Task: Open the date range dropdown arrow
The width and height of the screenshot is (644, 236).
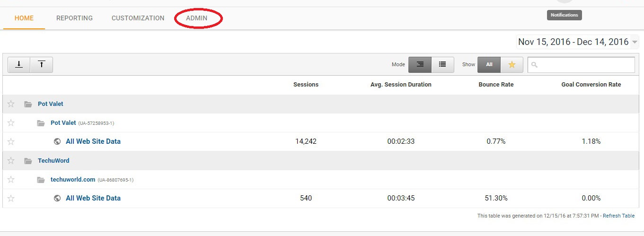Action: [635, 42]
